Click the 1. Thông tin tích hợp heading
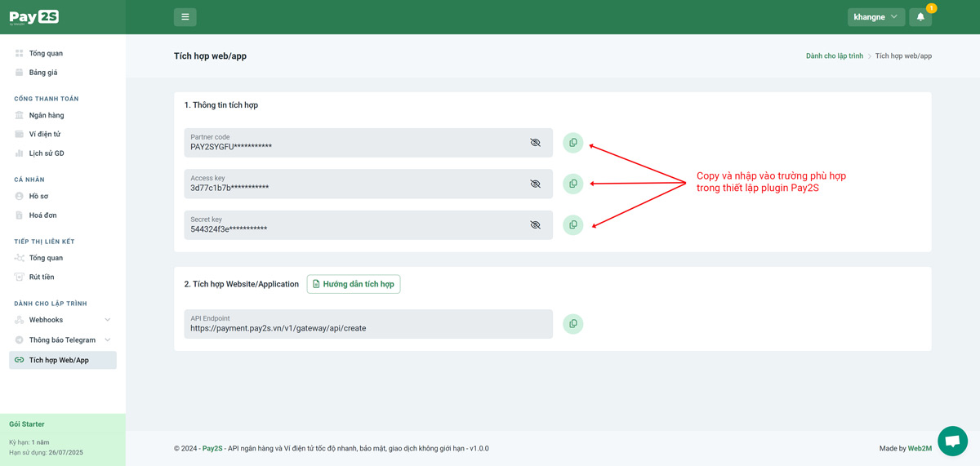This screenshot has height=466, width=980. [221, 105]
